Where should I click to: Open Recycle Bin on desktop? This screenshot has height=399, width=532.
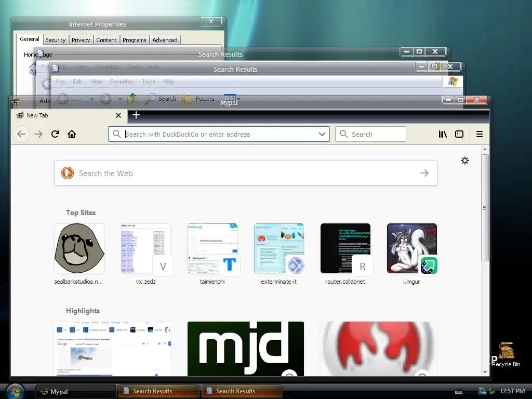pos(506,354)
